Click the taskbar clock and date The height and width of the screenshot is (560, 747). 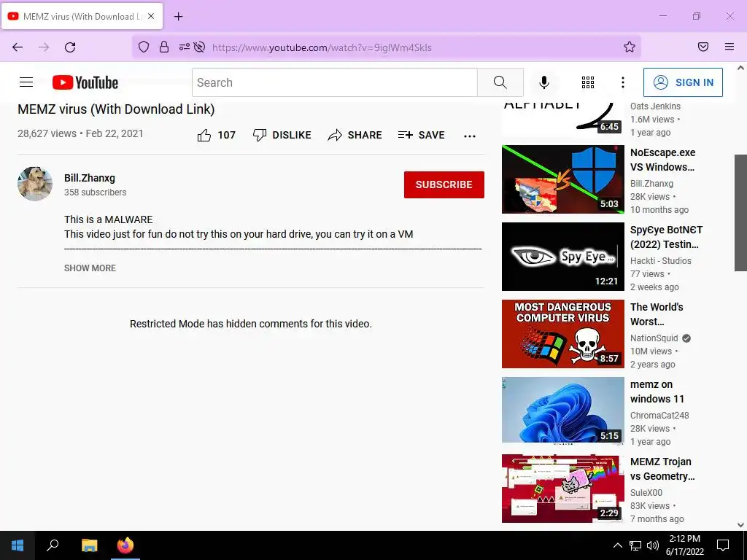coord(684,545)
